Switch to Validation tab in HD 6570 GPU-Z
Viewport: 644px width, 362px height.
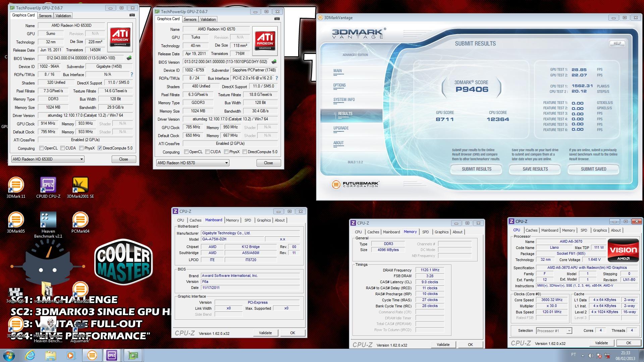point(208,19)
